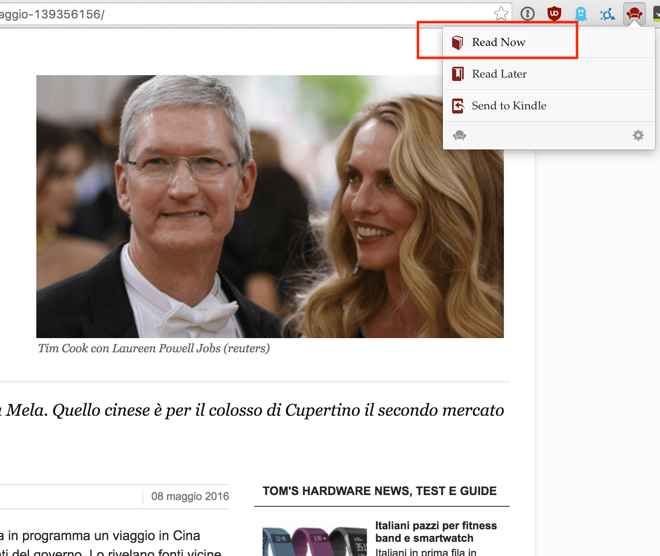Image resolution: width=660 pixels, height=556 pixels.
Task: Pick Send to Kindle option
Action: [509, 106]
